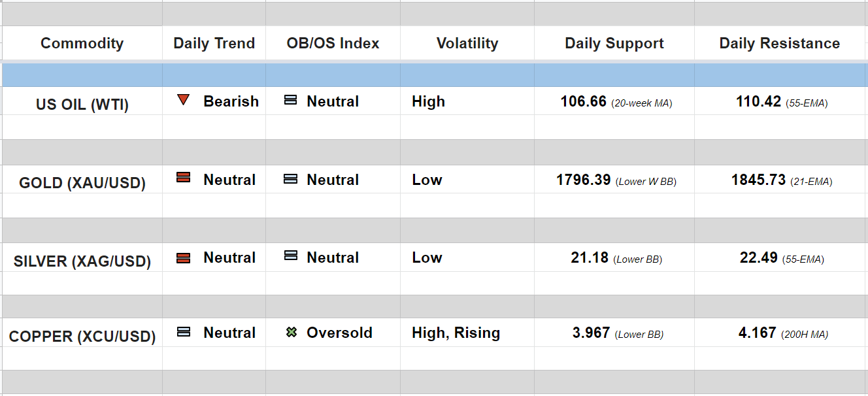Select the Volatility column header
The width and height of the screenshot is (868, 396).
pyautogui.click(x=467, y=43)
